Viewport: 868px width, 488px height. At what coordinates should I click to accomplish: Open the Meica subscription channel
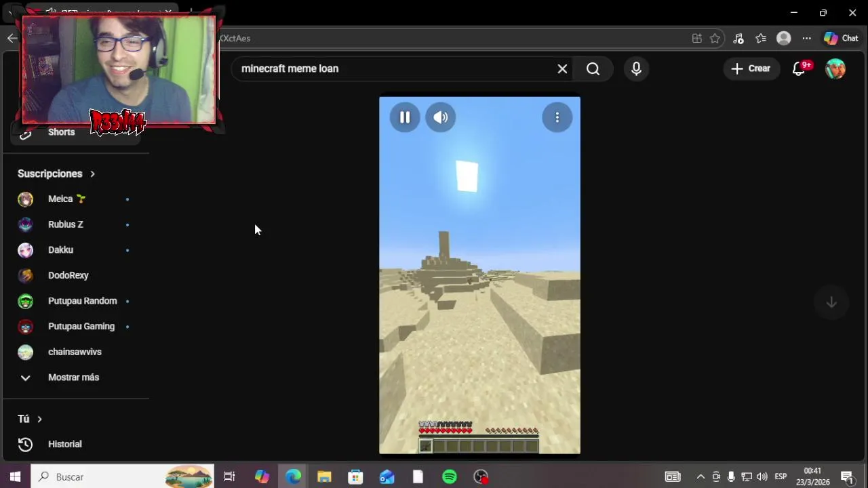75,199
